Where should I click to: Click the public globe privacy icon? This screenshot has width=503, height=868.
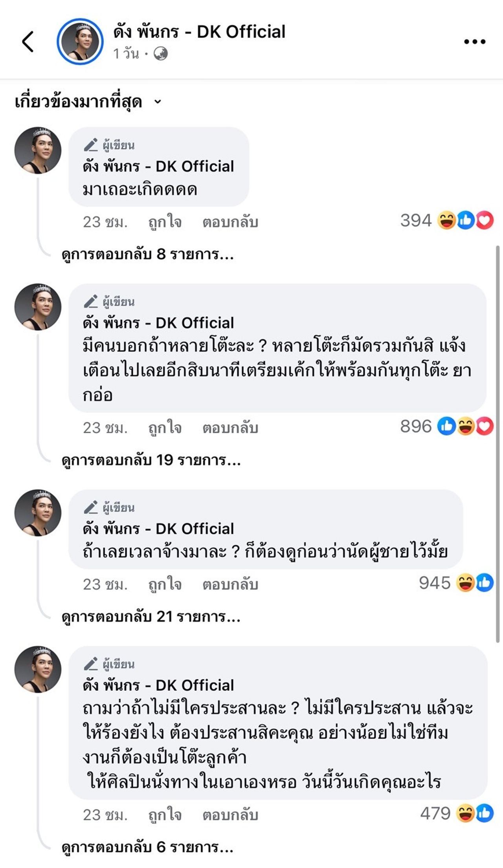click(x=160, y=54)
